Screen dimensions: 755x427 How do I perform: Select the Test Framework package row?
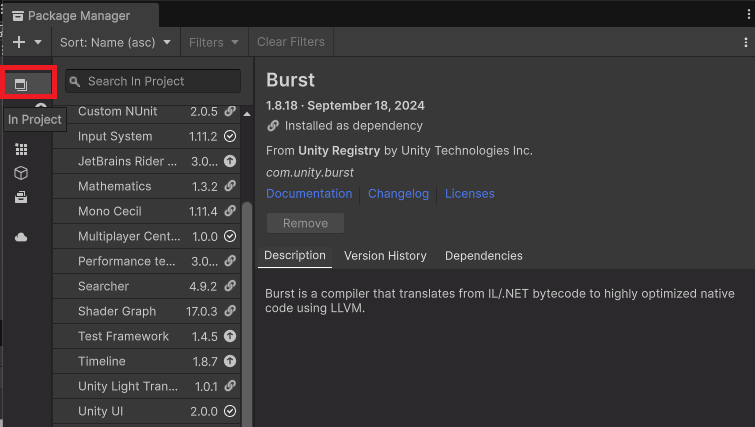(146, 336)
